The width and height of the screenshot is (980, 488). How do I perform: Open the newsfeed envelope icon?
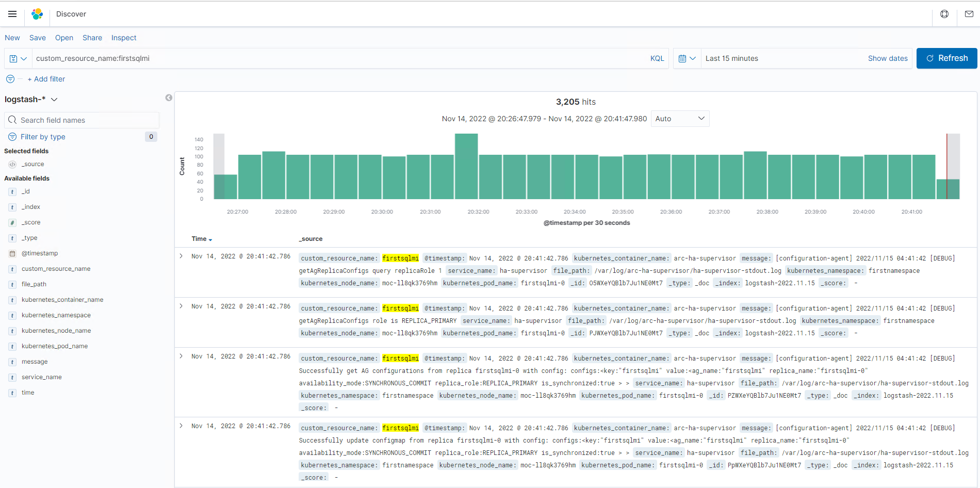click(969, 14)
